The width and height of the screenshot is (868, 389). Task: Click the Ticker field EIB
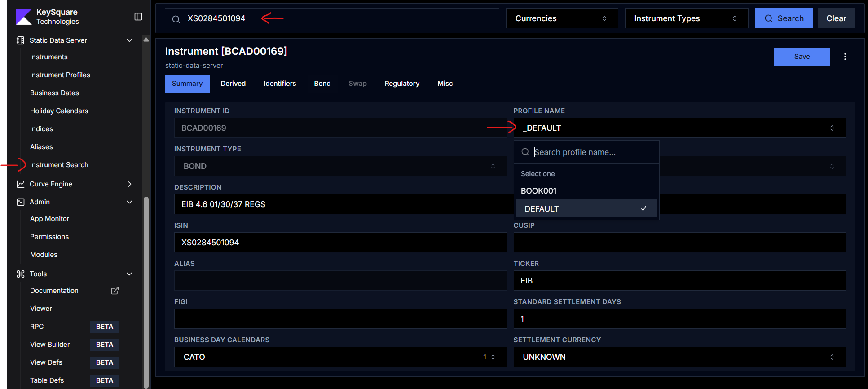(679, 281)
